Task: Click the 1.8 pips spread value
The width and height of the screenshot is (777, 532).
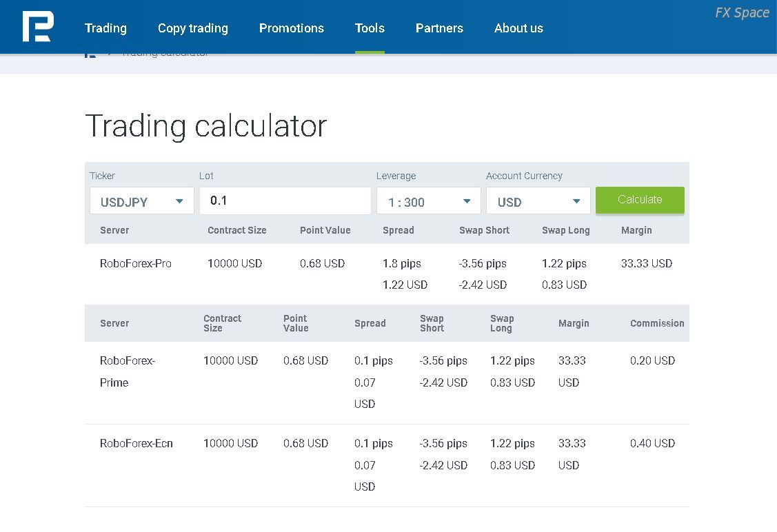Action: point(402,263)
